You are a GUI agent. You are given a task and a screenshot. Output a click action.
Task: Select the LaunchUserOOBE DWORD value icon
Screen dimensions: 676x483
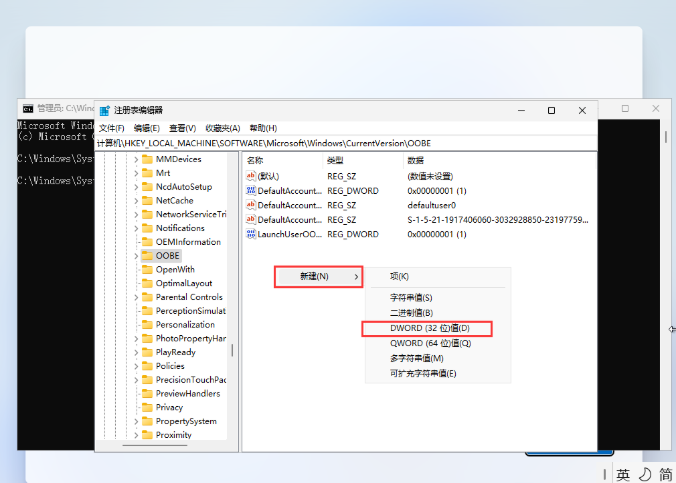[x=251, y=234]
